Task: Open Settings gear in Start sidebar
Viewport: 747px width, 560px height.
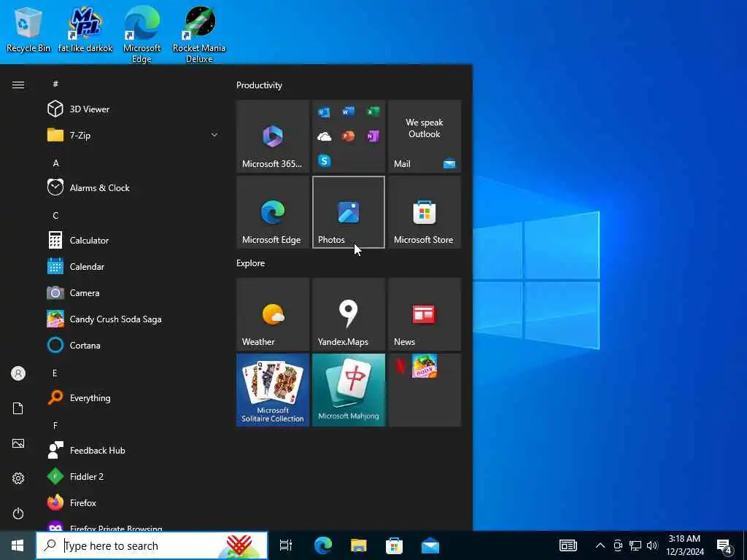Action: click(18, 478)
